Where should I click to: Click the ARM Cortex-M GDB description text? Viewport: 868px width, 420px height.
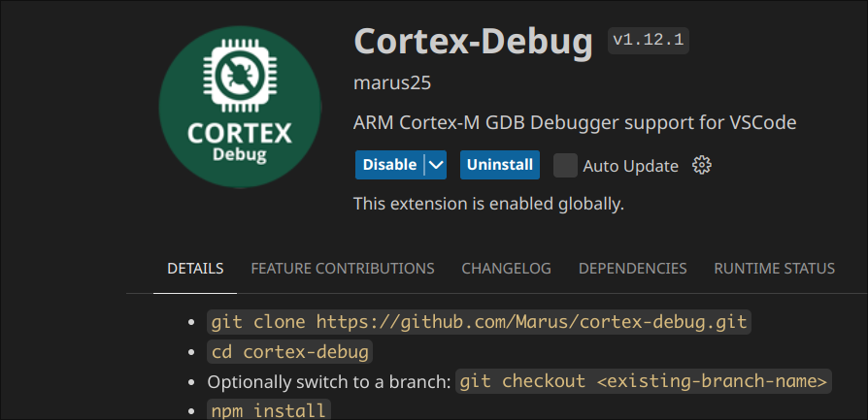coord(575,122)
